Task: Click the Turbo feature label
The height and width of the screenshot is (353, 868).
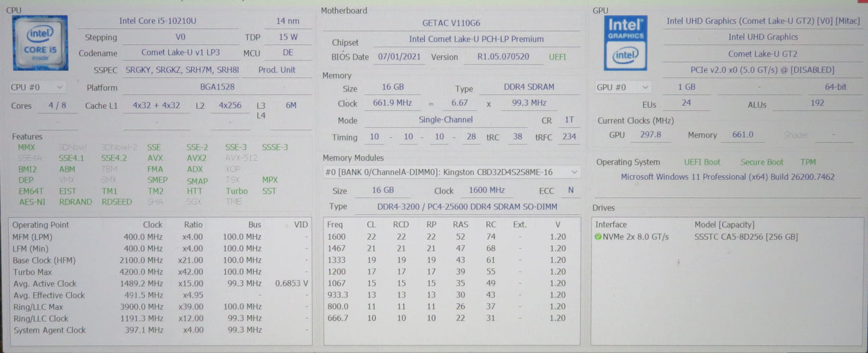Action: 236,191
